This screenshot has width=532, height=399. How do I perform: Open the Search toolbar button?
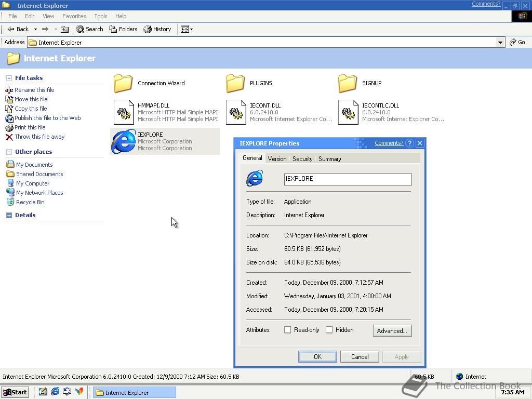click(89, 29)
